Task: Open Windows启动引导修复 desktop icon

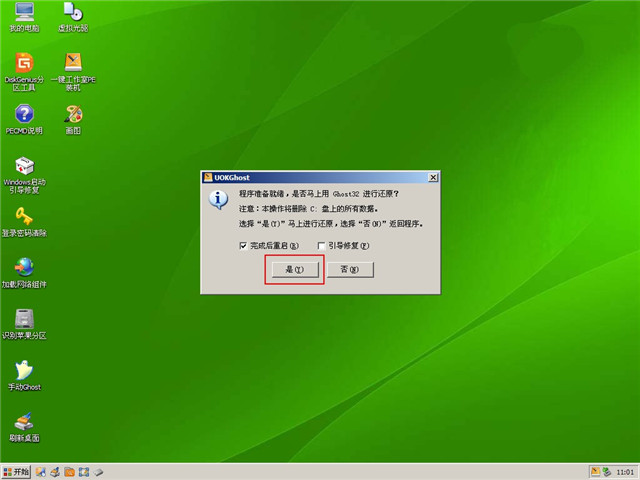Action: click(x=24, y=166)
